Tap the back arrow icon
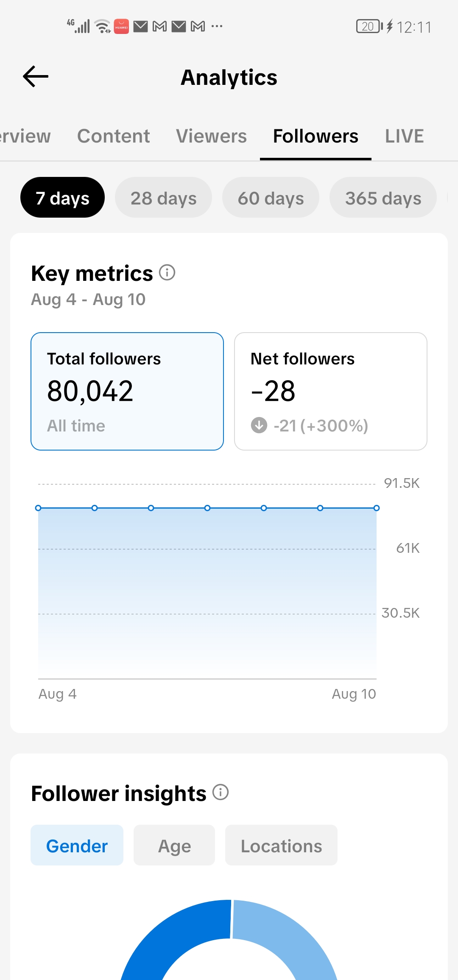The image size is (458, 980). point(36,77)
